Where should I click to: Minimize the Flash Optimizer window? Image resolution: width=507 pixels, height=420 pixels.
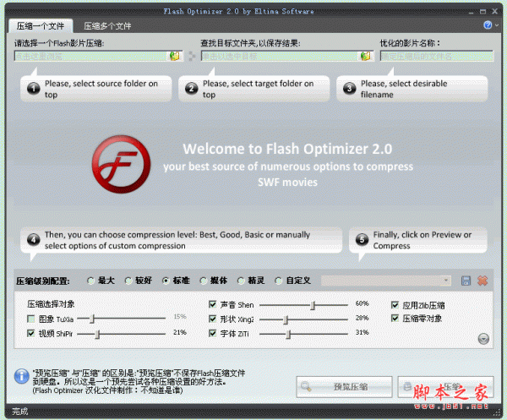click(472, 12)
